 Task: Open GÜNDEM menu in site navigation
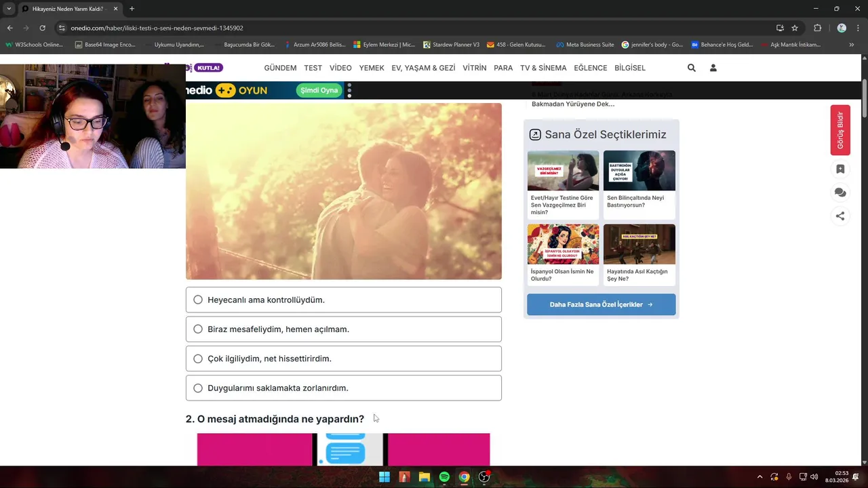coord(280,68)
